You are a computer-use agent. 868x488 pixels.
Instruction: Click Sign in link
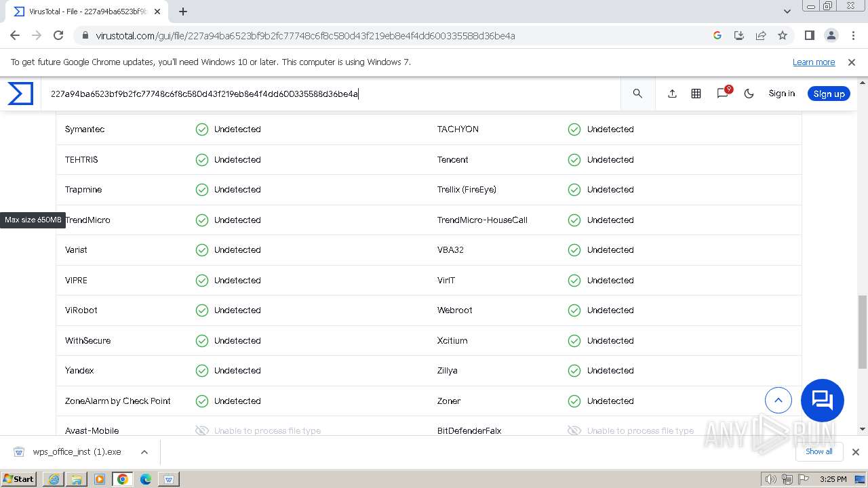click(781, 94)
